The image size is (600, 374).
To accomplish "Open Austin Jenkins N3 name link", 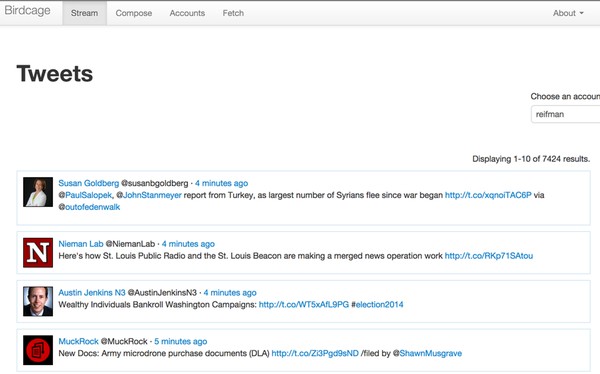I will click(92, 293).
